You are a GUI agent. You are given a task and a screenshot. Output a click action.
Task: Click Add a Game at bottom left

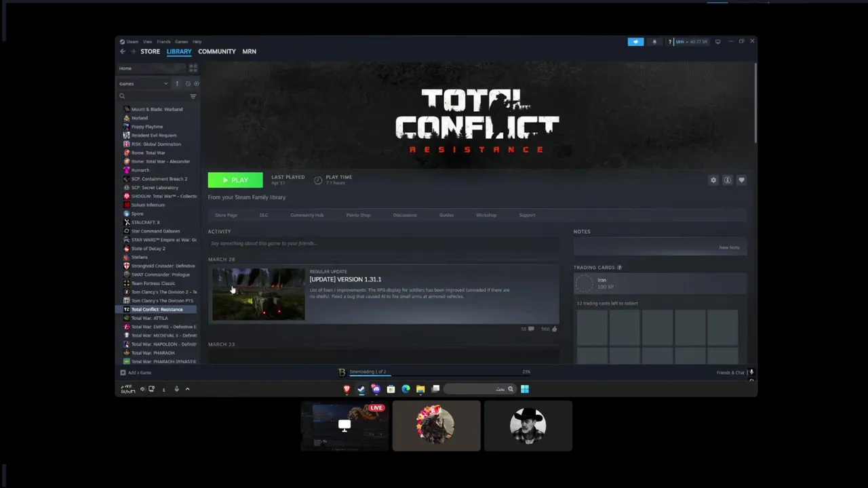[x=136, y=373]
